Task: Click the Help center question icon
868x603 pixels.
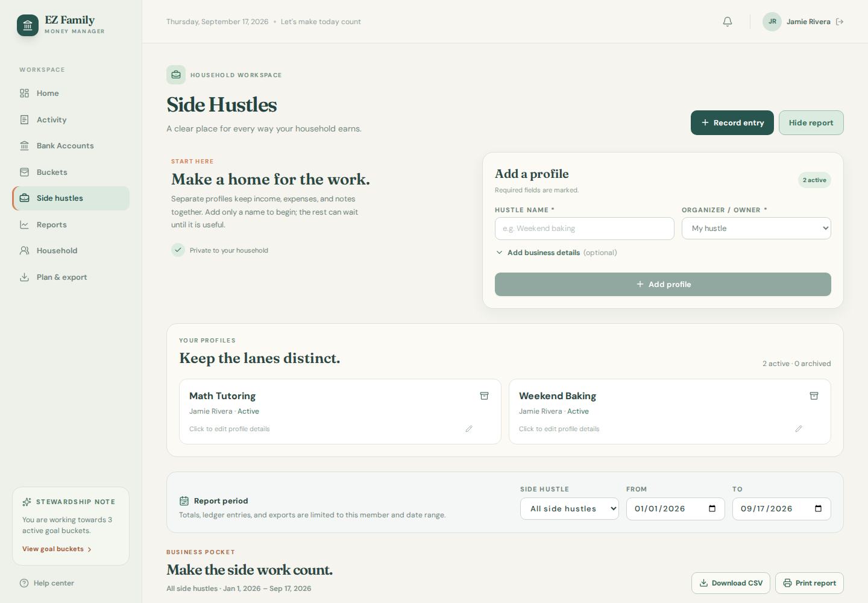Action: coord(24,583)
